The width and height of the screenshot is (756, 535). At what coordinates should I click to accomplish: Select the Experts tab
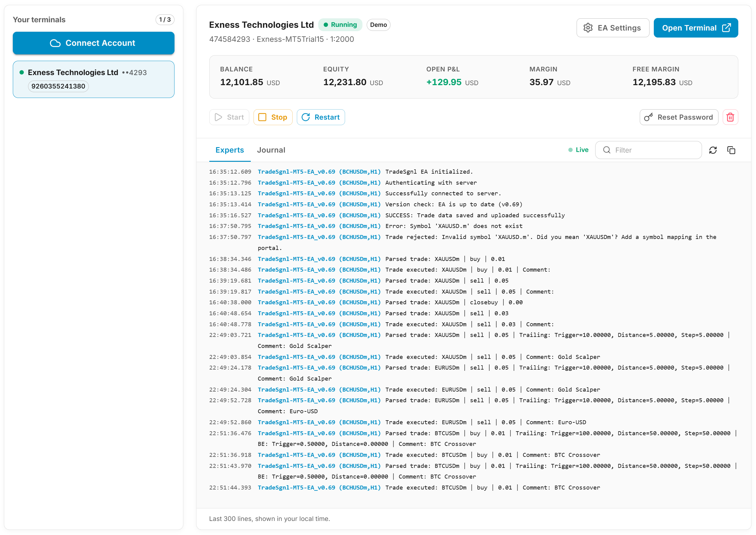click(229, 150)
